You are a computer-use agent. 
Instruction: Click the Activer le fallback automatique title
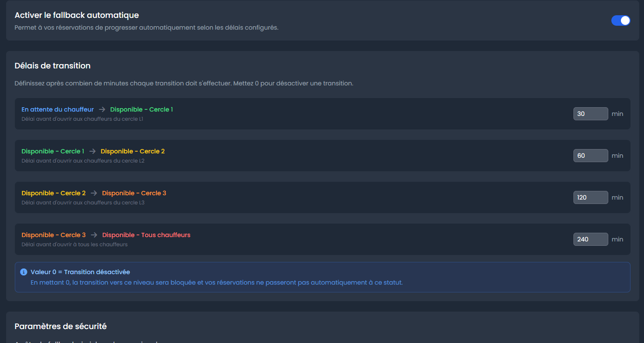click(77, 15)
